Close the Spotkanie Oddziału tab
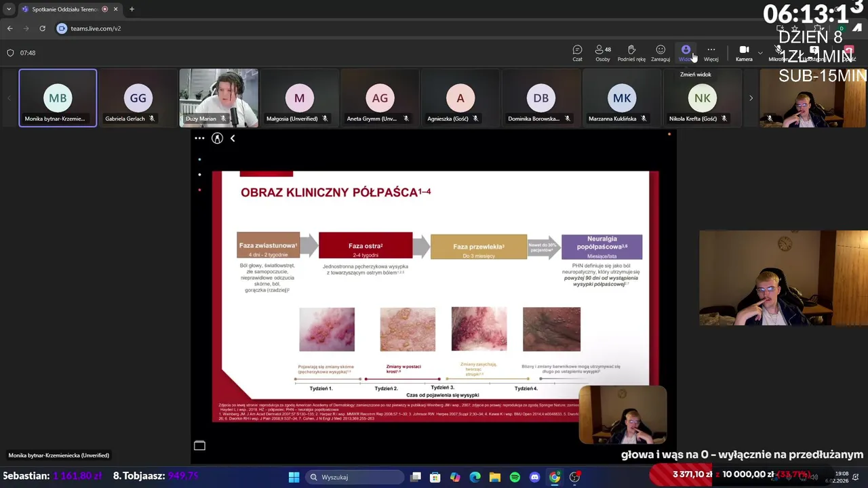 pyautogui.click(x=115, y=9)
